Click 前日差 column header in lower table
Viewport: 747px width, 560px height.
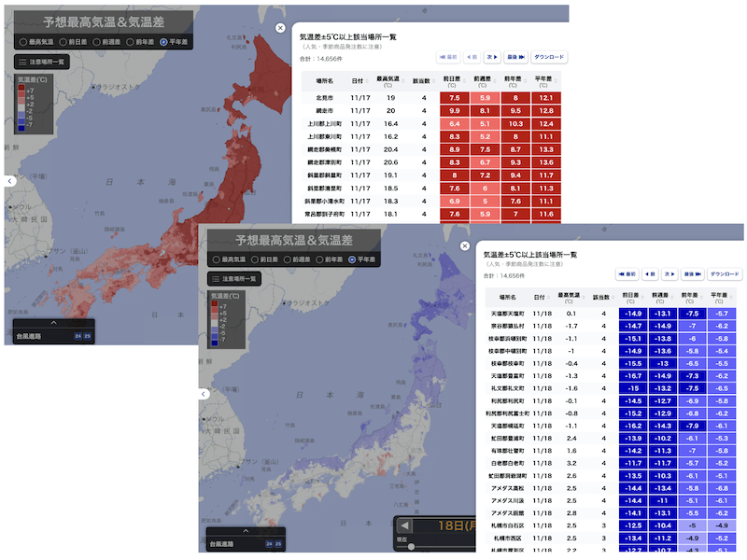point(631,298)
